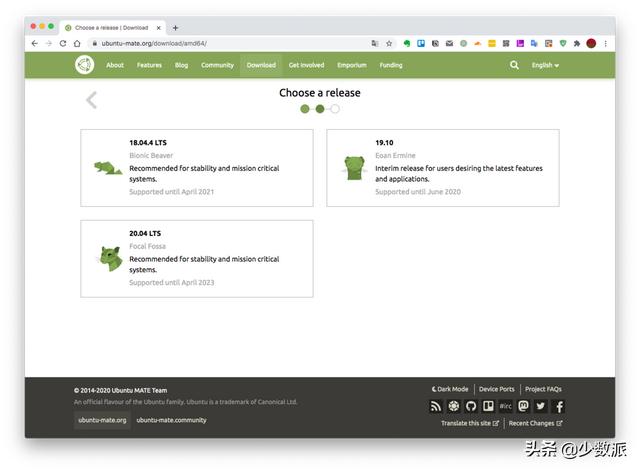Open the Twitter footer icon

[541, 406]
